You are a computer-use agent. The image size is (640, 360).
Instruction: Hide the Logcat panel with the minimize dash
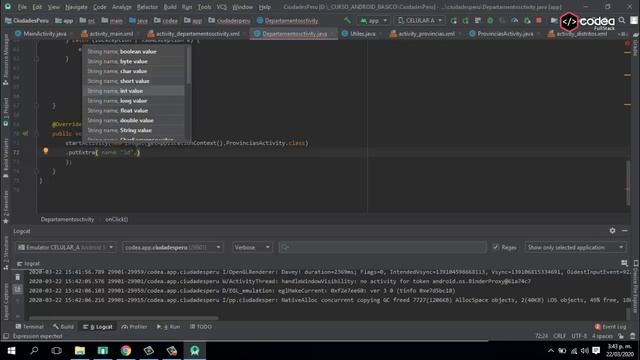(x=624, y=231)
